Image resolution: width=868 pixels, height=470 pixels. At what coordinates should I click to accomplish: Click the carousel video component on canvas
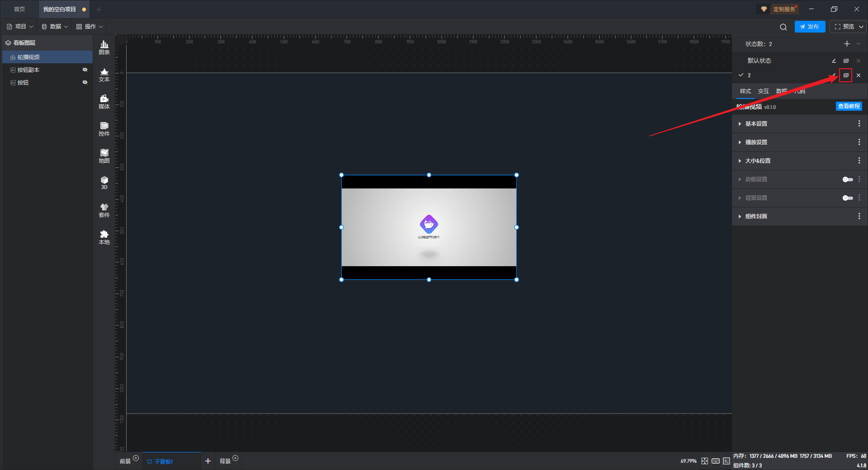429,227
